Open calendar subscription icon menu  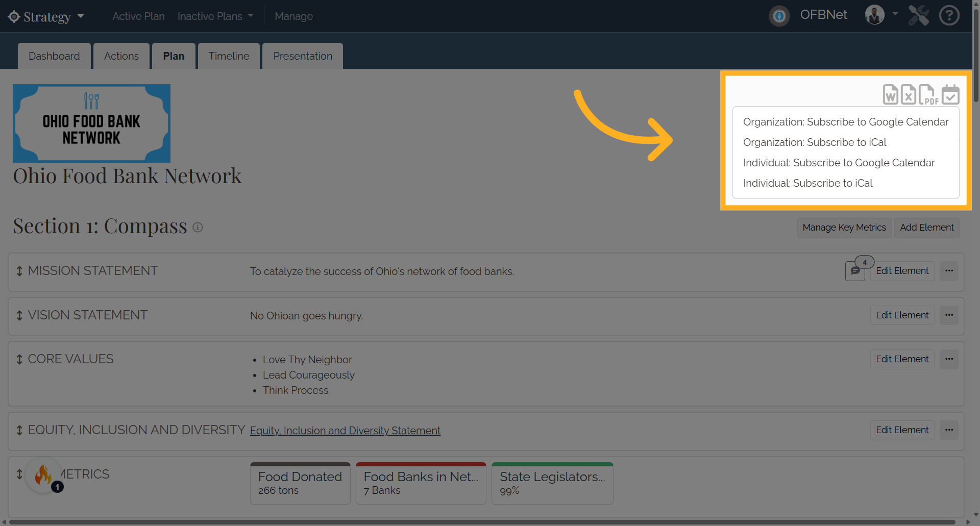click(x=950, y=94)
